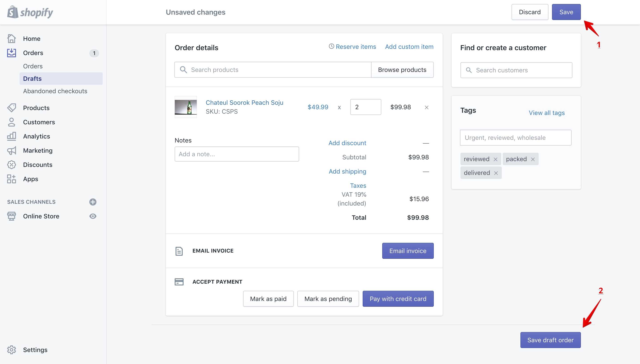Click the Analytics bar chart icon
This screenshot has width=640, height=364.
[x=12, y=136]
